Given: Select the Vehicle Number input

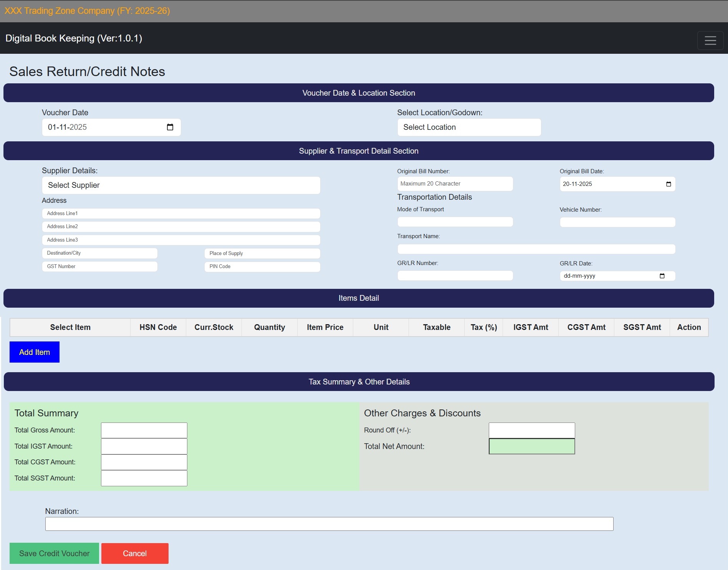Looking at the screenshot, I should click(617, 222).
